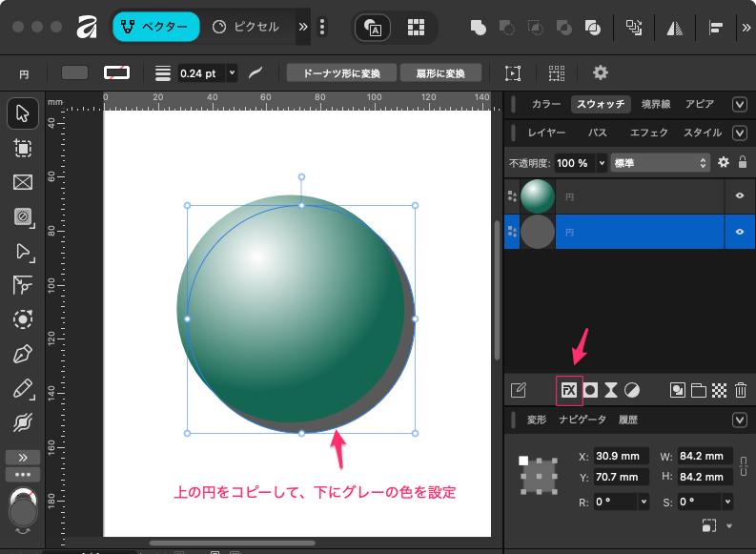Click the 扇形に変換 button

[x=439, y=72]
